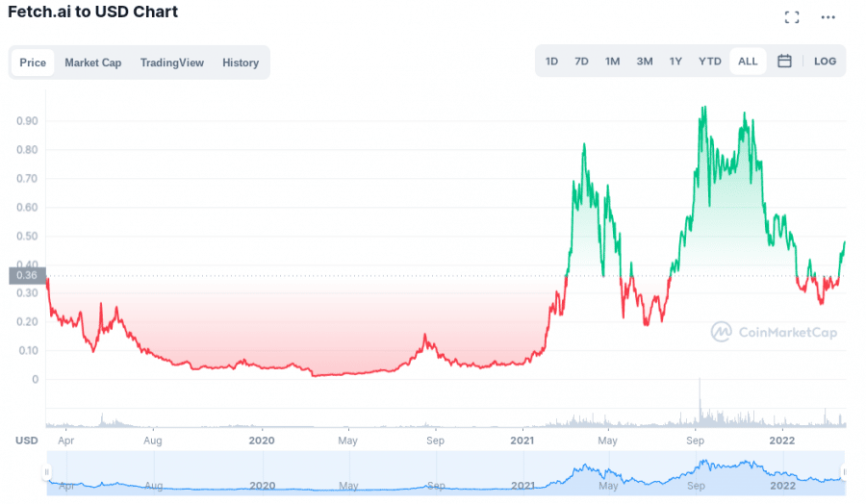Open fullscreen chart view icon
The height and width of the screenshot is (504, 866).
tap(792, 17)
